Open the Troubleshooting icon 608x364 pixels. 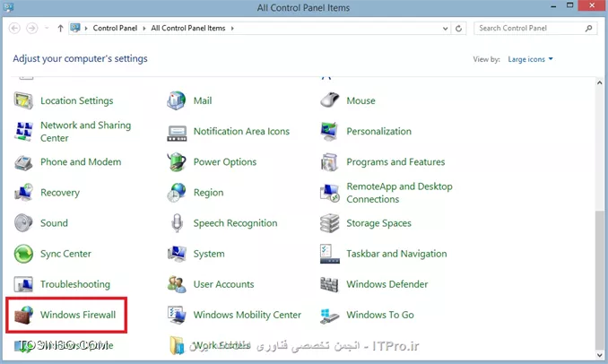coord(23,284)
